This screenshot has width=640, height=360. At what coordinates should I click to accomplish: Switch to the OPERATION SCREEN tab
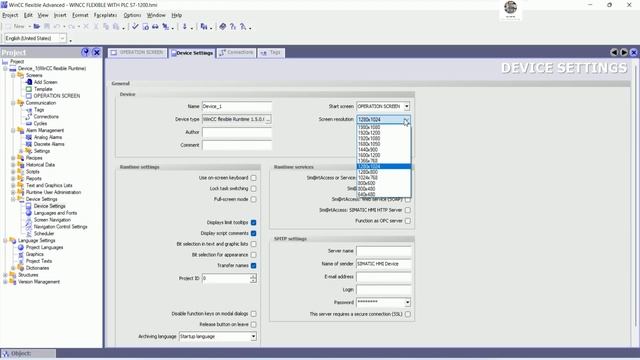pos(138,53)
